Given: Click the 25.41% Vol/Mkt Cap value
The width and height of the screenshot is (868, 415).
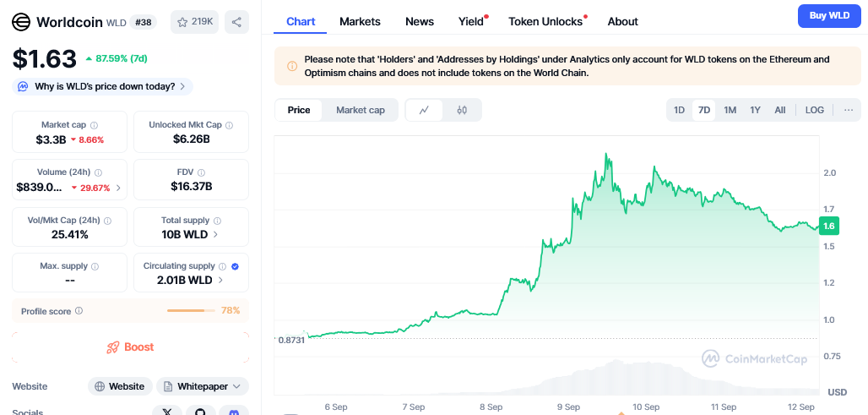Looking at the screenshot, I should 70,234.
